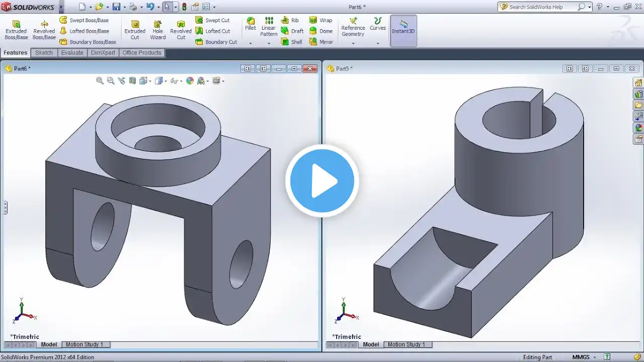The width and height of the screenshot is (644, 362).
Task: Select the Extruded Cut tool
Action: pos(135,30)
